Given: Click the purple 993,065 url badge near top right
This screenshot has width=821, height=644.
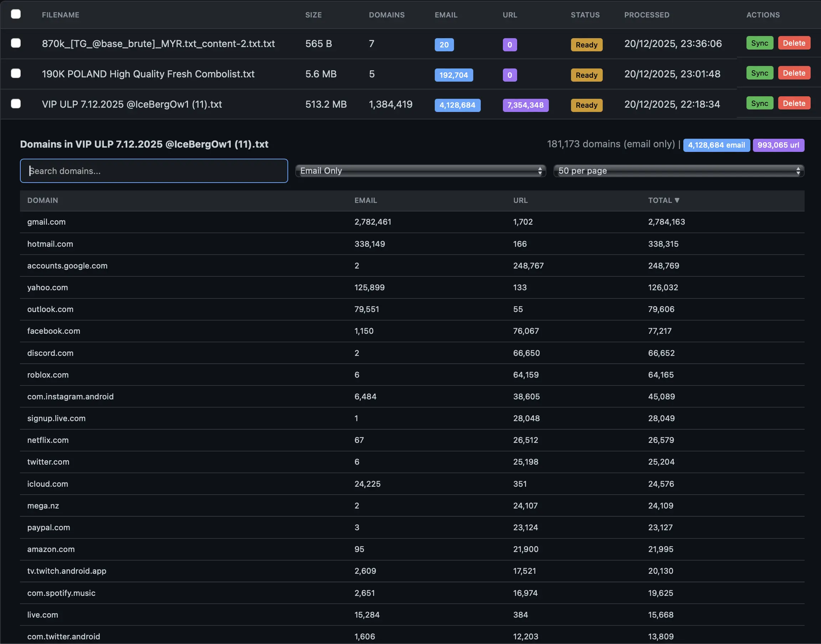Looking at the screenshot, I should pos(779,145).
